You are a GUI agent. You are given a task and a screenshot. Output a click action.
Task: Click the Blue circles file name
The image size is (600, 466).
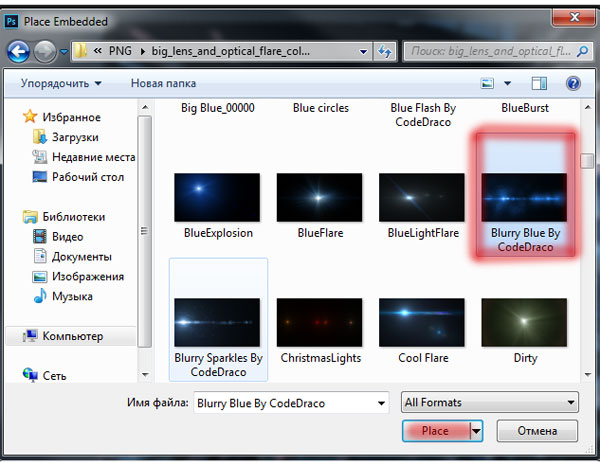tap(321, 108)
